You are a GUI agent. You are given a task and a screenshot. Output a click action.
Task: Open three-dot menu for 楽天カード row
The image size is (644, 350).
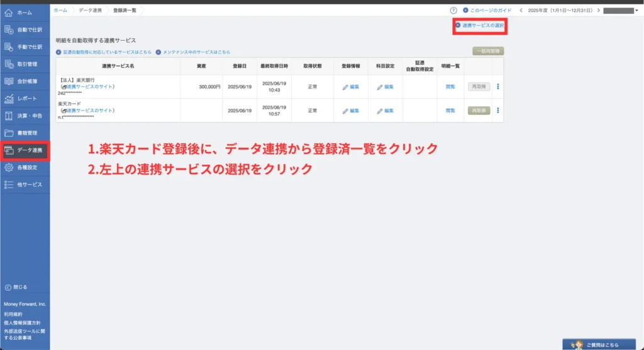tap(497, 111)
